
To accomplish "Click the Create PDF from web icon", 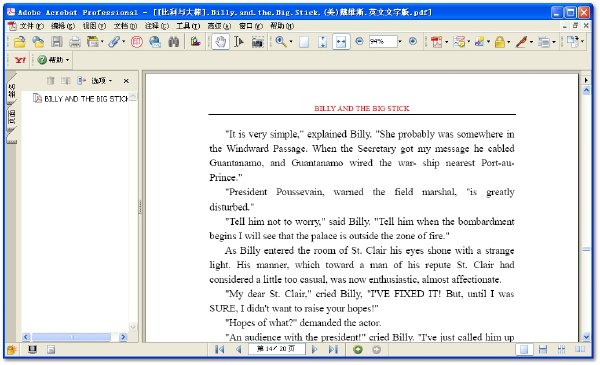I will (x=38, y=42).
